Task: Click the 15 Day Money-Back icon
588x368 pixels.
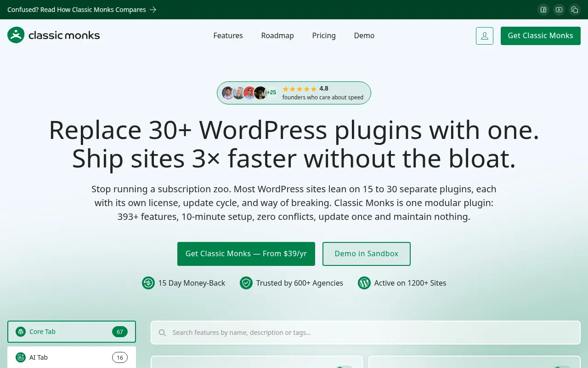Action: pos(148,283)
